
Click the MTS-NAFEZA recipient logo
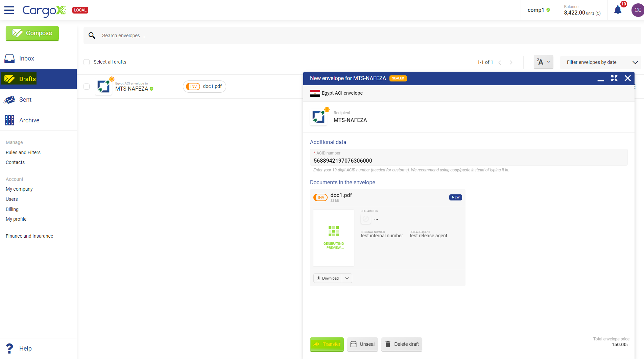coord(318,117)
